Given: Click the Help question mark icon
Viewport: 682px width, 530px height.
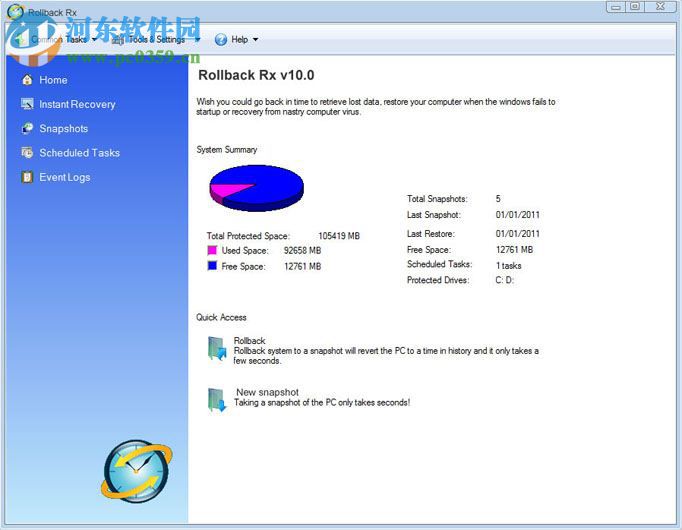Looking at the screenshot, I should (221, 40).
